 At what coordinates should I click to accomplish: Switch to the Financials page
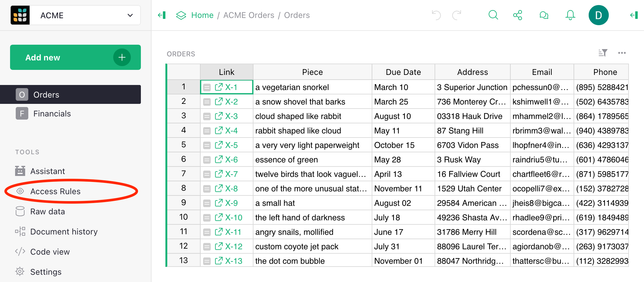(x=52, y=114)
